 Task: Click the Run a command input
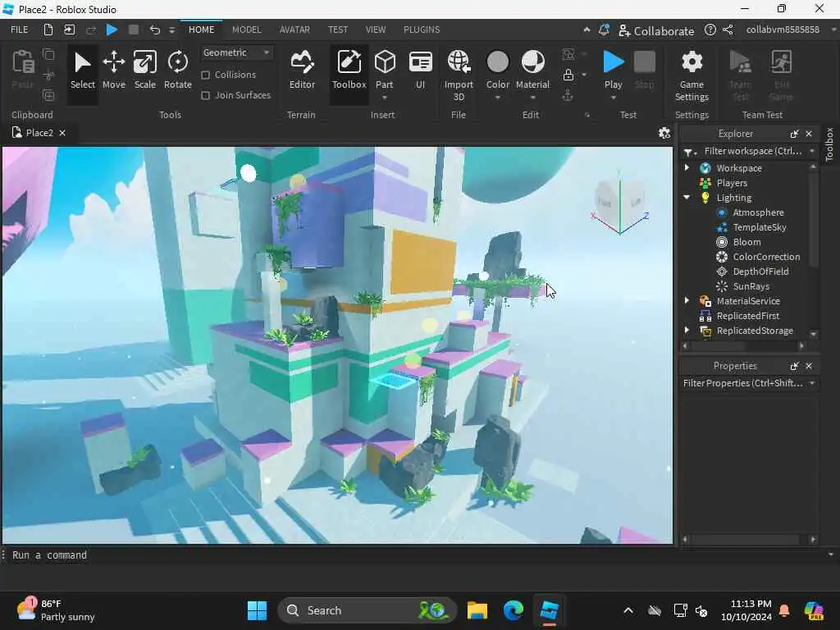click(418, 555)
